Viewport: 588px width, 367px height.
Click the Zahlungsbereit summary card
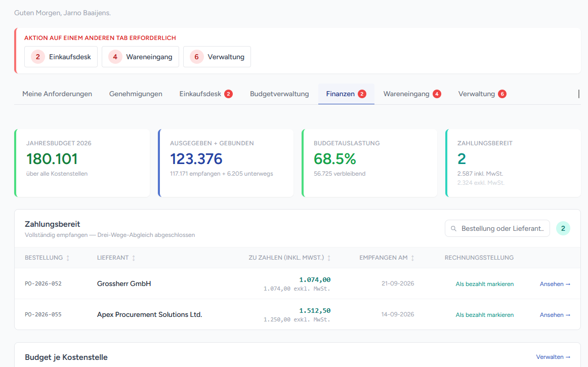coord(513,163)
